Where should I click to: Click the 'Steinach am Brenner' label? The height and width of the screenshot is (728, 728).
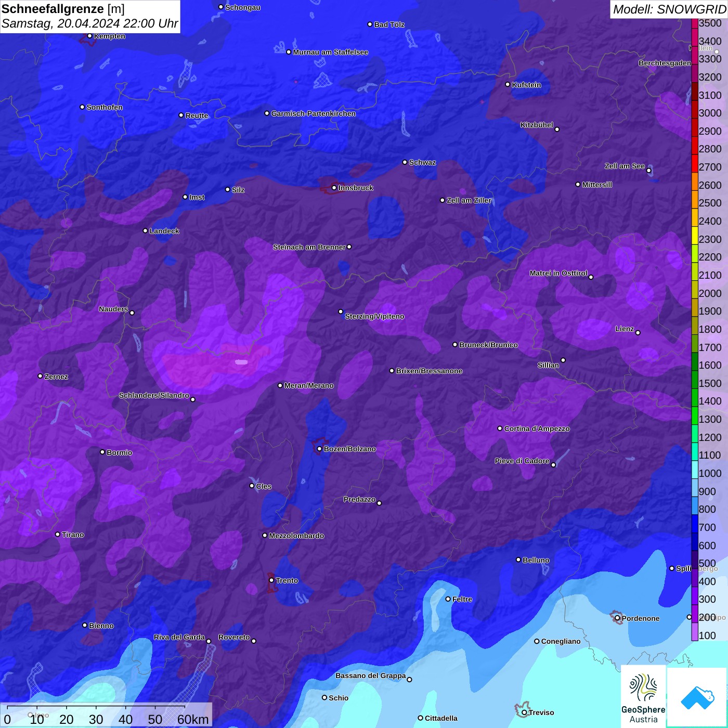pyautogui.click(x=309, y=247)
